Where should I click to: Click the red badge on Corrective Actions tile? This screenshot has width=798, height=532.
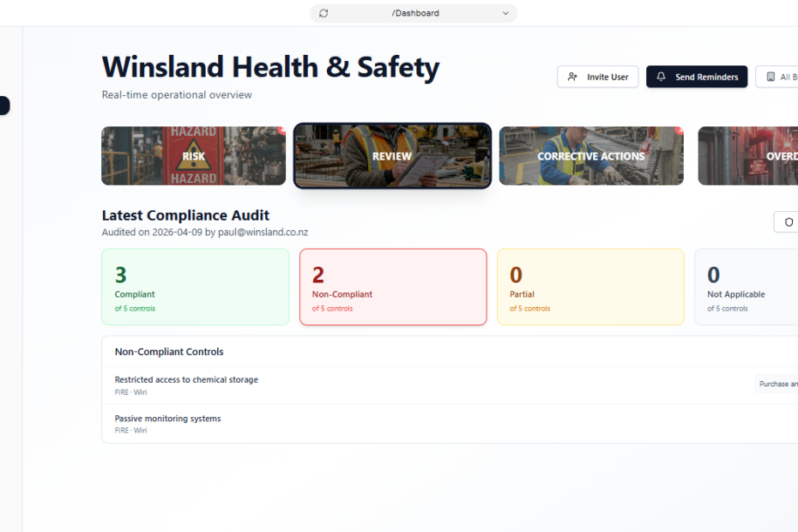point(680,130)
